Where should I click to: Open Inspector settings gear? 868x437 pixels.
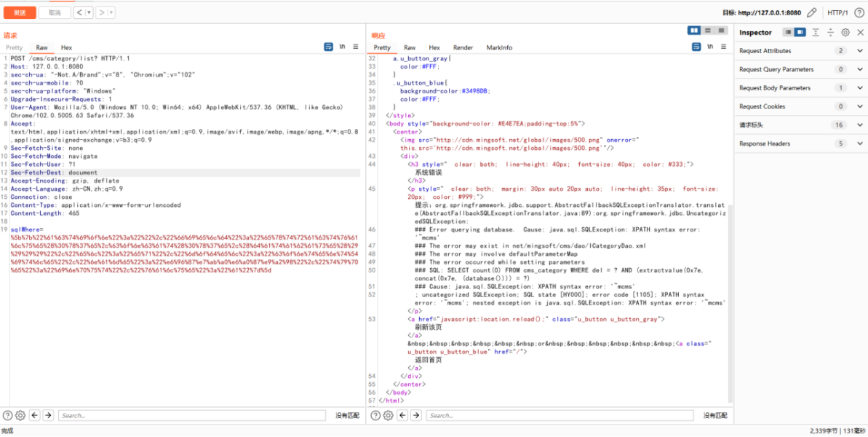coord(845,33)
